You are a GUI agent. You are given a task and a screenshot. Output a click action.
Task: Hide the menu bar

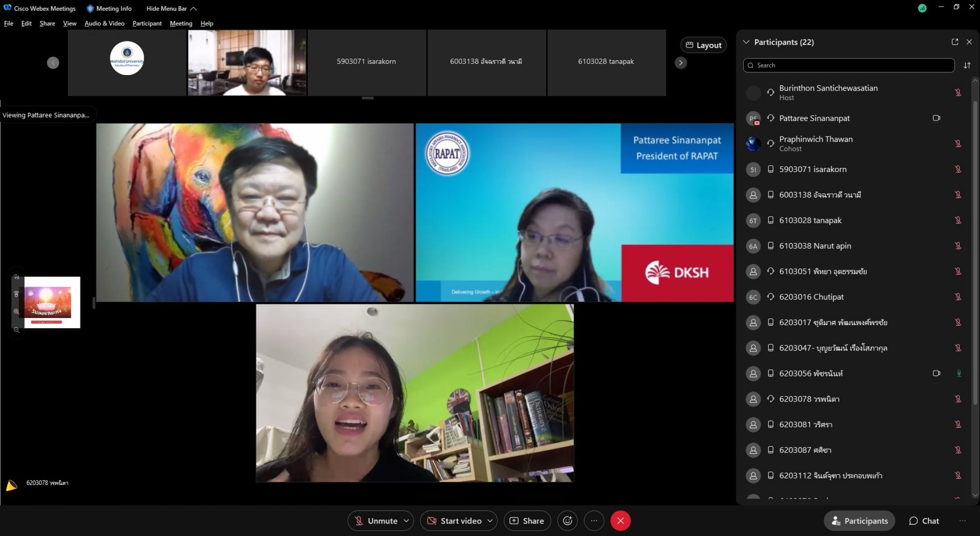tap(171, 8)
